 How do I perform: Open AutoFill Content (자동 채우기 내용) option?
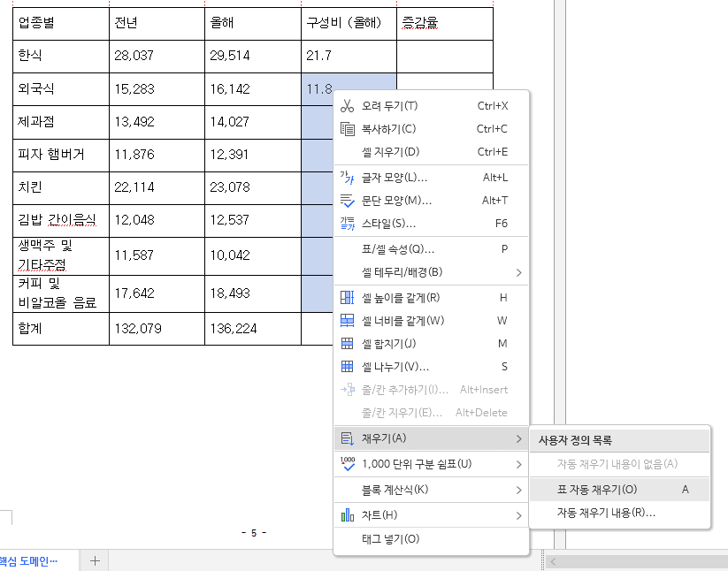[x=619, y=513]
